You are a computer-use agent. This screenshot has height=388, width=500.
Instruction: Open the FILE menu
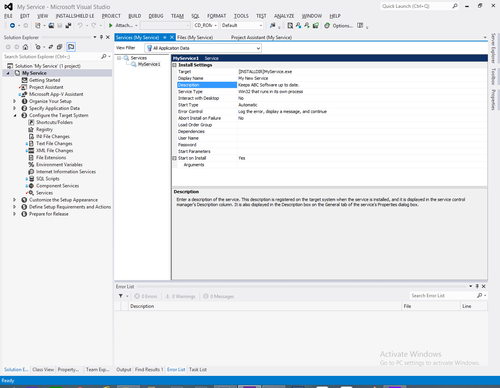[x=8, y=16]
